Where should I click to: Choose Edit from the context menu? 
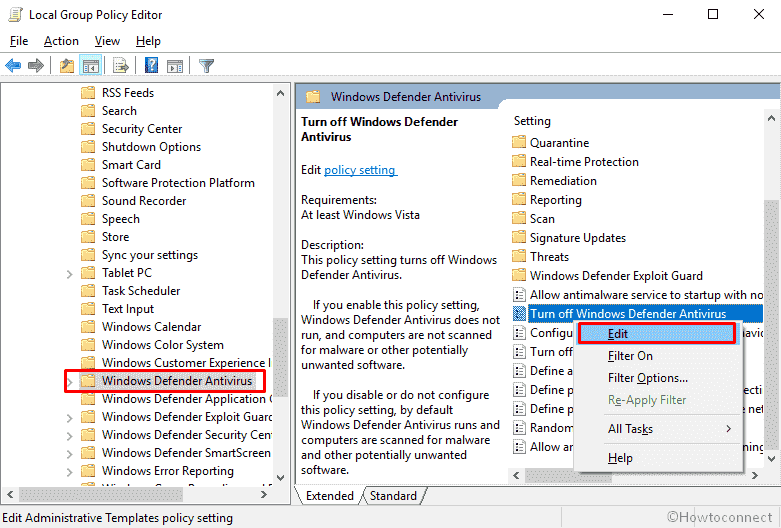(656, 334)
